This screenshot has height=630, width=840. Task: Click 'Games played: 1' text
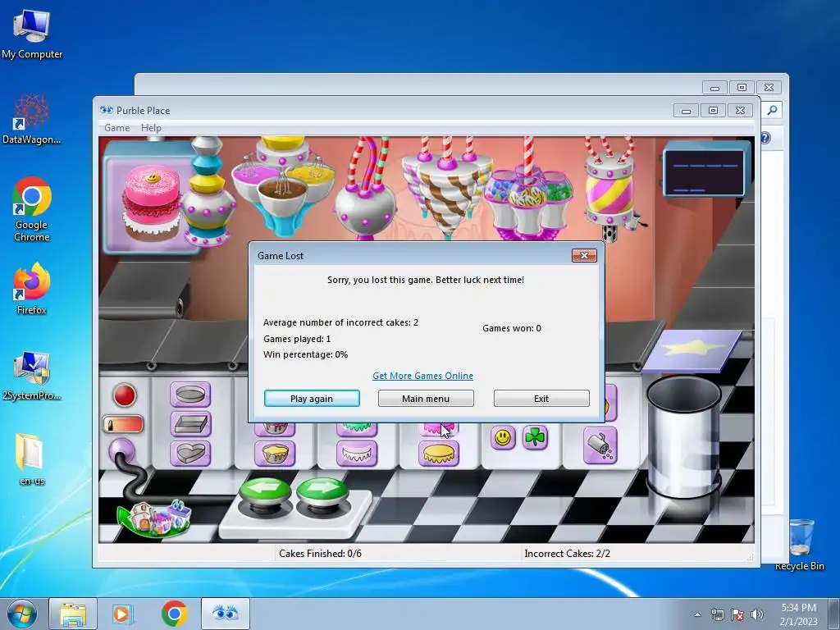[297, 339]
